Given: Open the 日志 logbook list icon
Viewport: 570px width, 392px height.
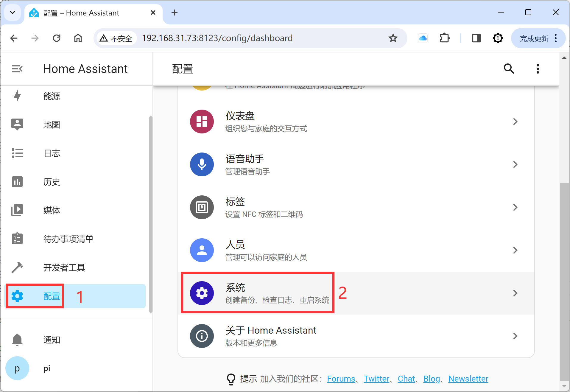Looking at the screenshot, I should point(17,153).
